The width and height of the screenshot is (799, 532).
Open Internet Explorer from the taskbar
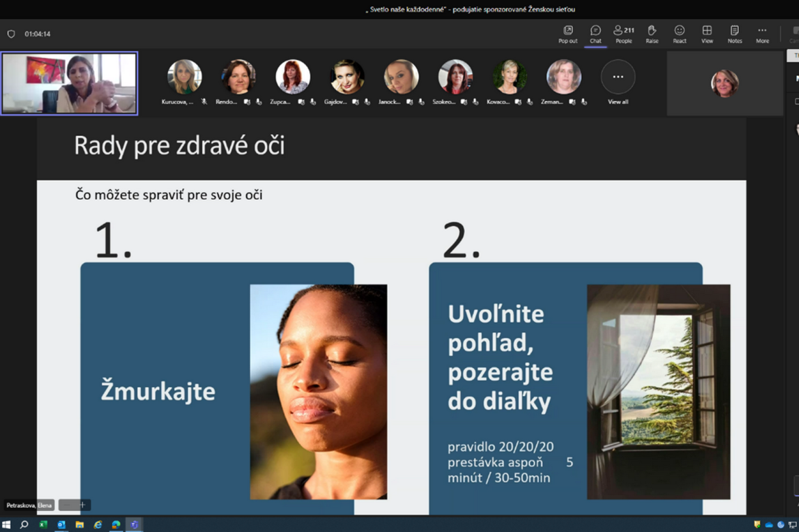[x=98, y=524]
